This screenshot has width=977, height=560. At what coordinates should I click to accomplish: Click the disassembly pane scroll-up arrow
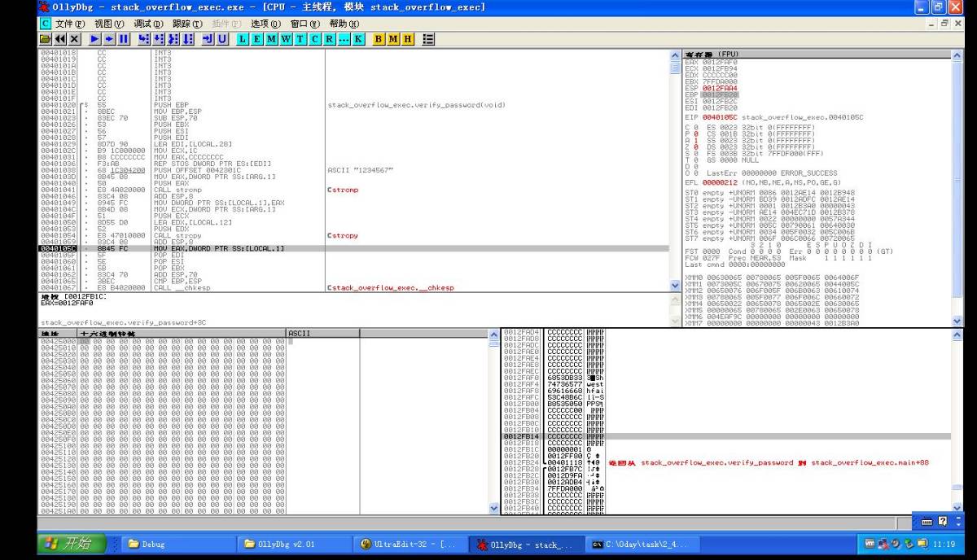(x=674, y=55)
